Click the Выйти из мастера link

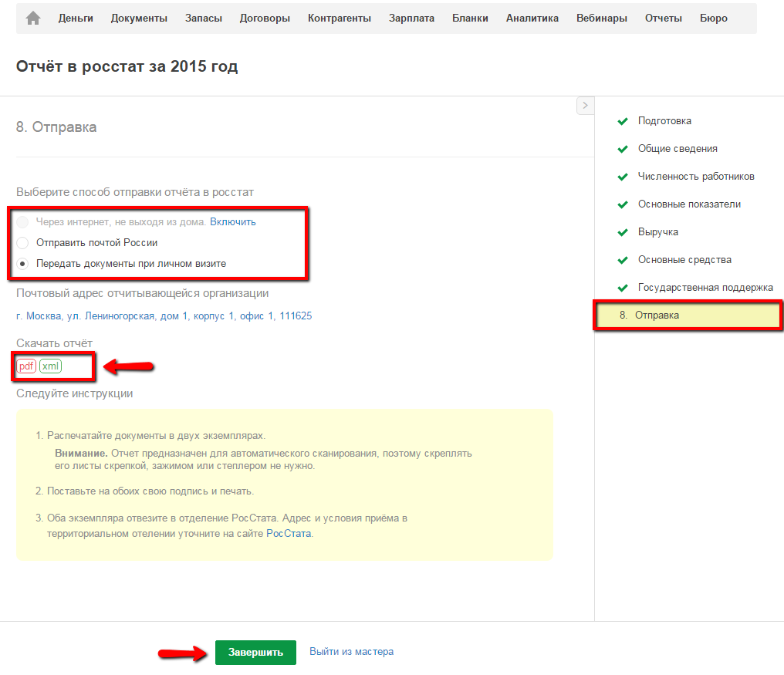pyautogui.click(x=352, y=652)
